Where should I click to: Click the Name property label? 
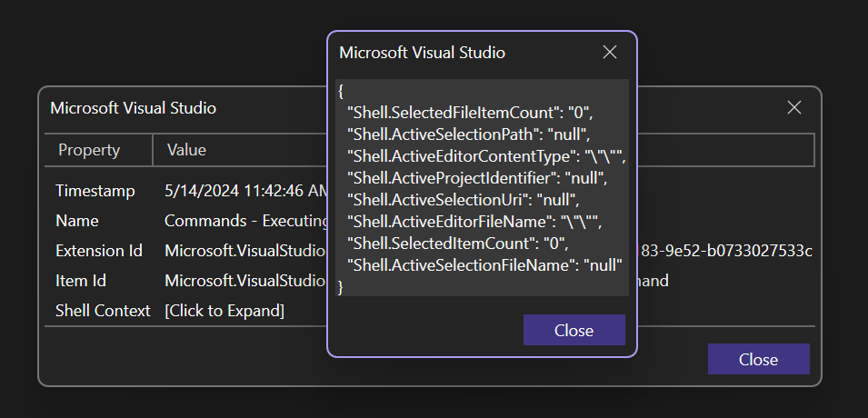tap(77, 221)
